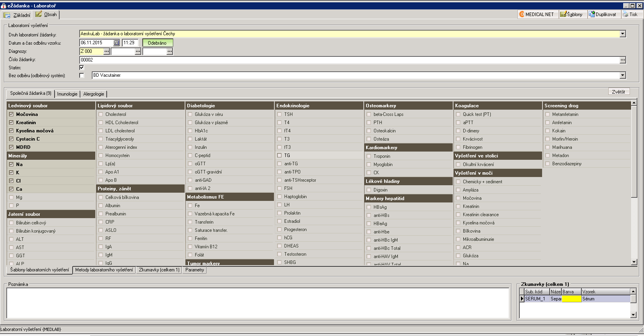Open the Metody laboratorního vyšetření tab

coord(104,270)
